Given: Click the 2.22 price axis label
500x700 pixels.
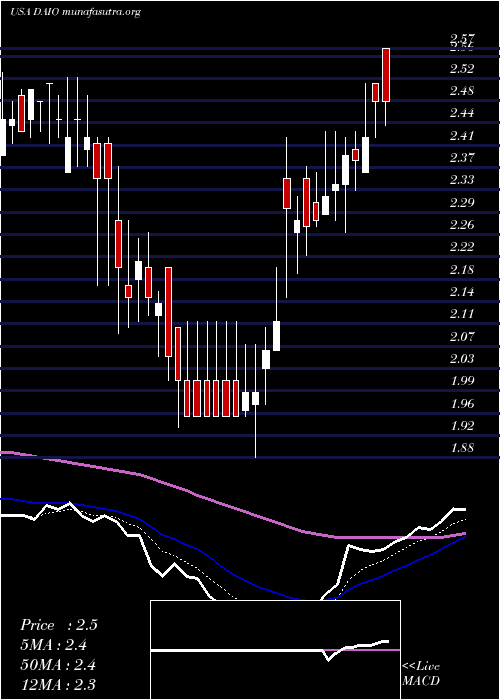Looking at the screenshot, I should pos(462,247).
